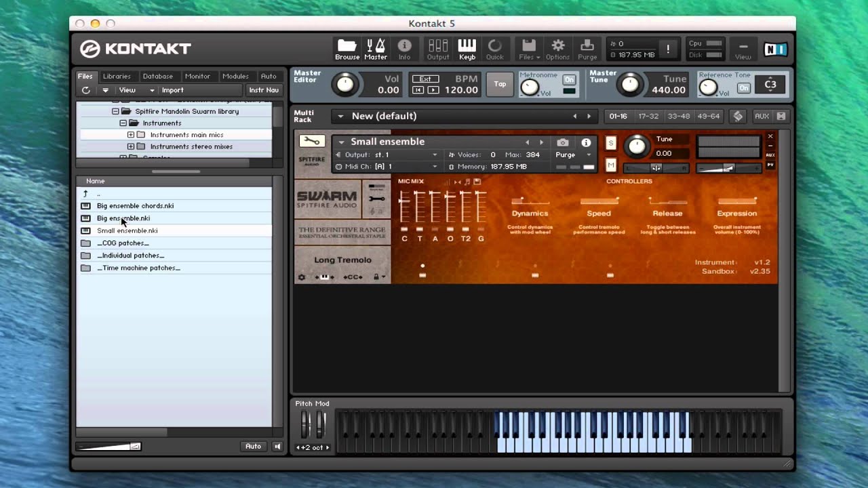Switch to the Modules tab
The image size is (868, 488).
click(235, 76)
